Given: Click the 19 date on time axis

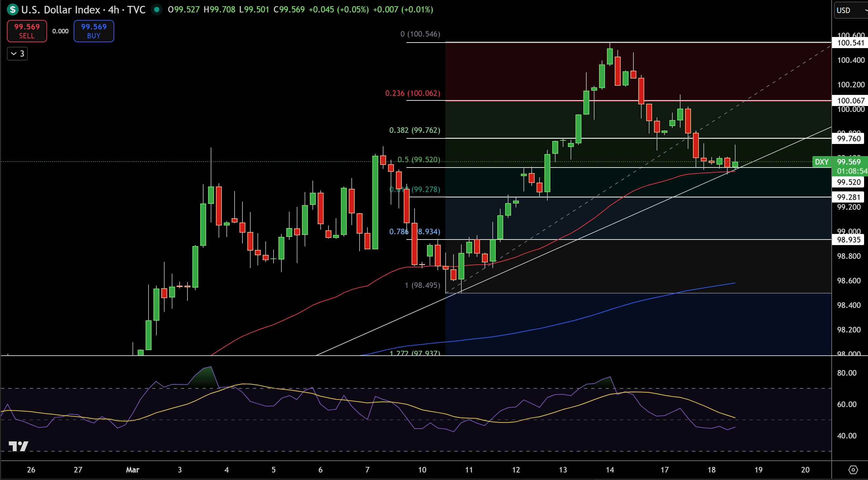Looking at the screenshot, I should [x=758, y=470].
